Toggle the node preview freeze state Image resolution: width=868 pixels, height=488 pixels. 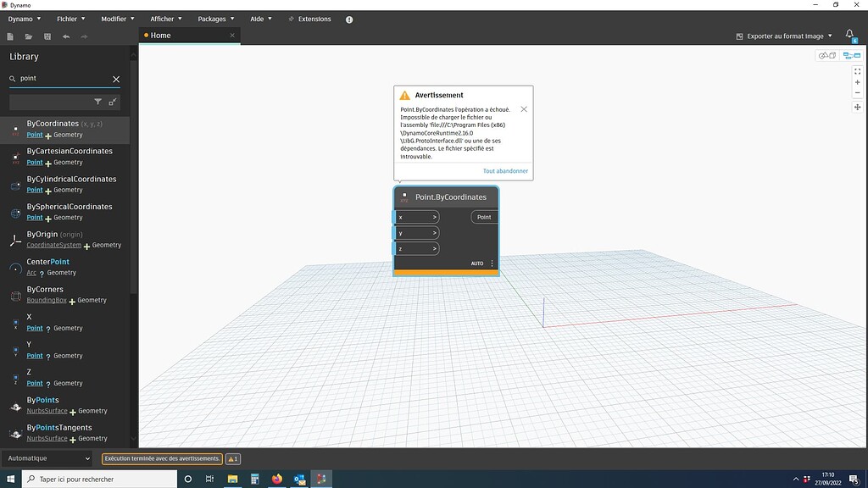404,196
